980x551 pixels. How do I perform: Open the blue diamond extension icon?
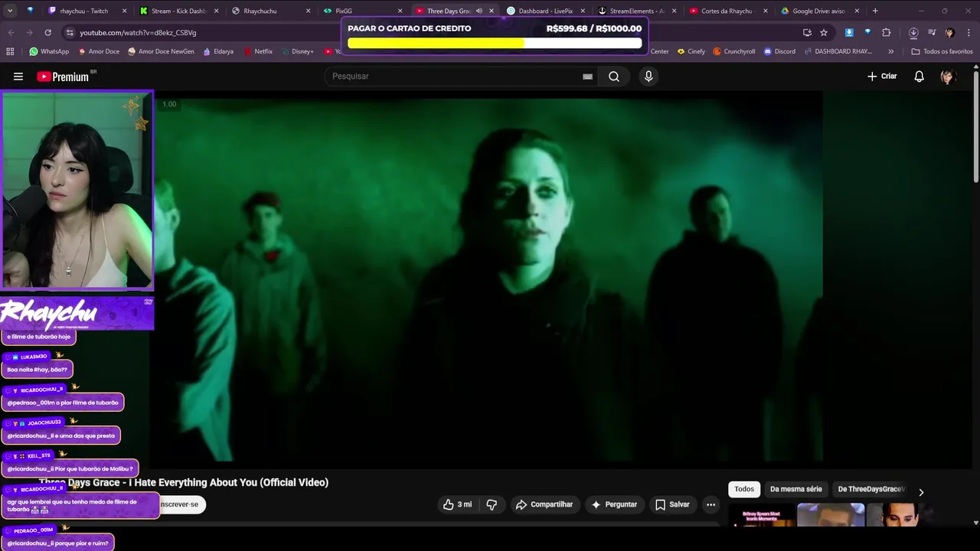[x=867, y=33]
